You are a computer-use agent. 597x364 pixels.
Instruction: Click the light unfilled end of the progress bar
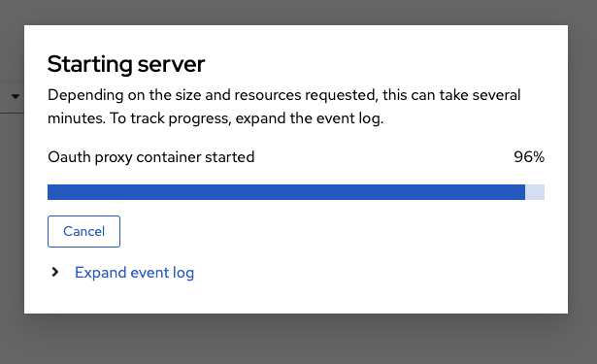(x=535, y=192)
